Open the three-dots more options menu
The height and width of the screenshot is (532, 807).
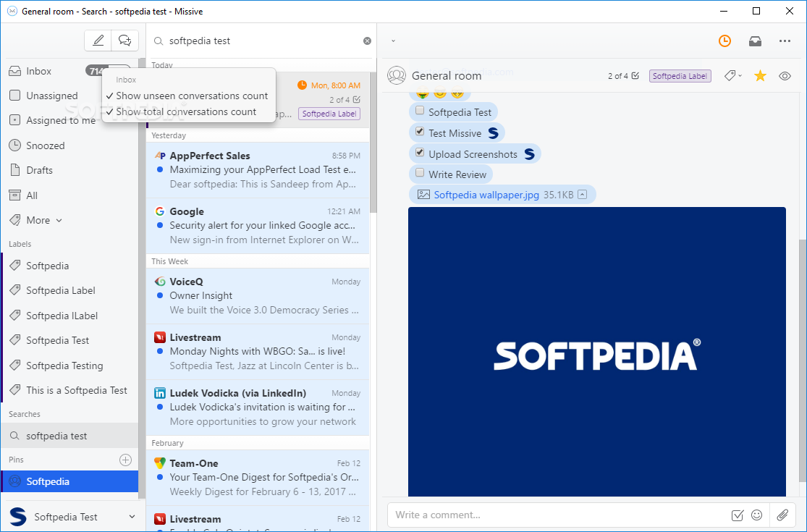point(785,41)
